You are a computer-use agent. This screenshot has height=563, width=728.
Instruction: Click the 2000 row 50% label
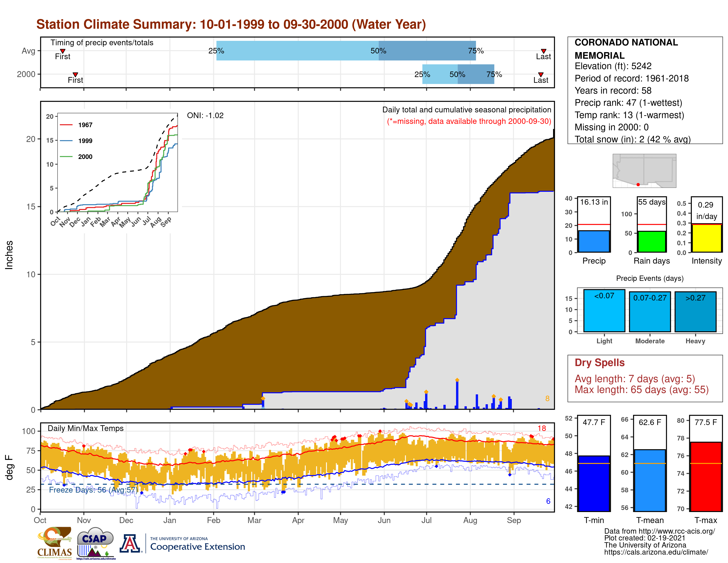[x=457, y=74]
